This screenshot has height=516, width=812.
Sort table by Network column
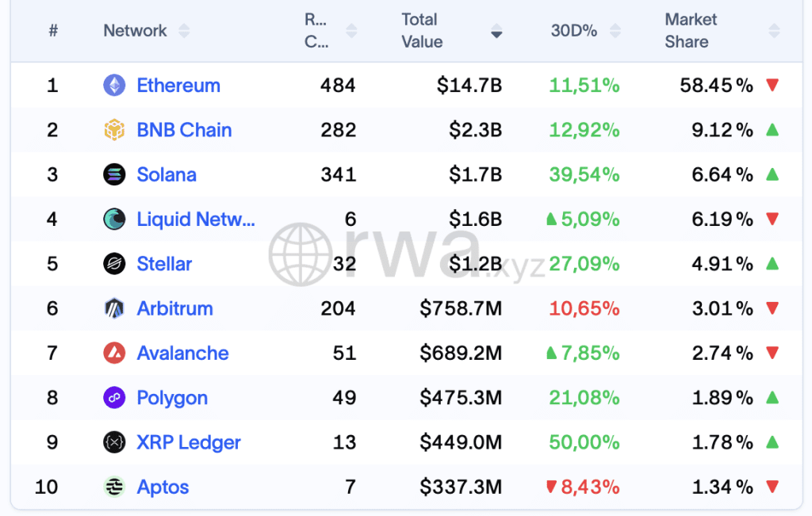(x=184, y=31)
